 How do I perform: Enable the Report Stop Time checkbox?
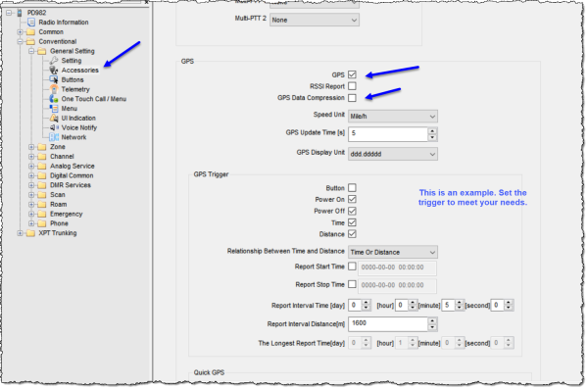[352, 284]
